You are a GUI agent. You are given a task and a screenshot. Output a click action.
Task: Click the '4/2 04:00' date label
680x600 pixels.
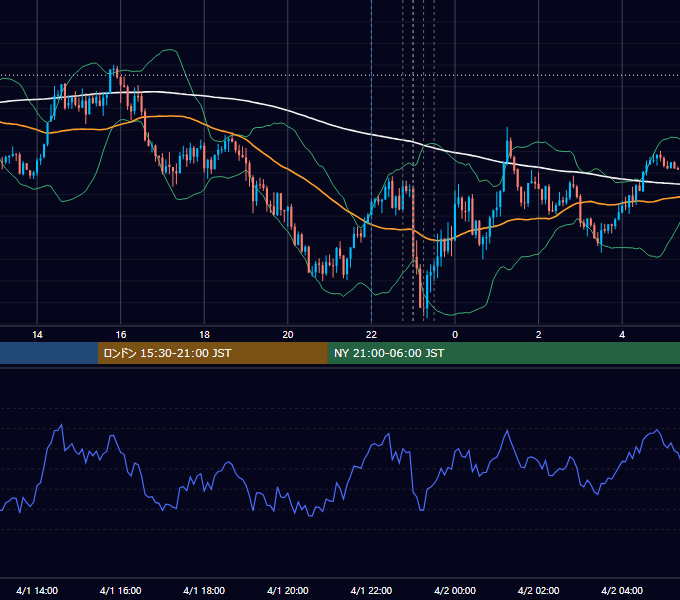pos(622,590)
